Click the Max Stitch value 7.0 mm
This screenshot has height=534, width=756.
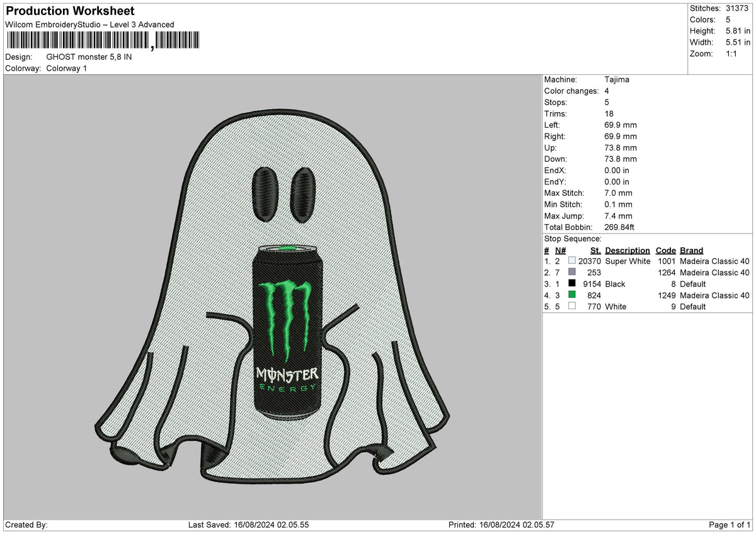(618, 193)
